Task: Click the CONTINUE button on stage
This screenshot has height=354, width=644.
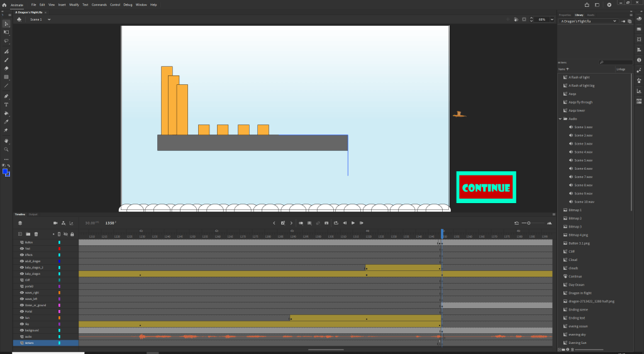Action: tap(486, 187)
